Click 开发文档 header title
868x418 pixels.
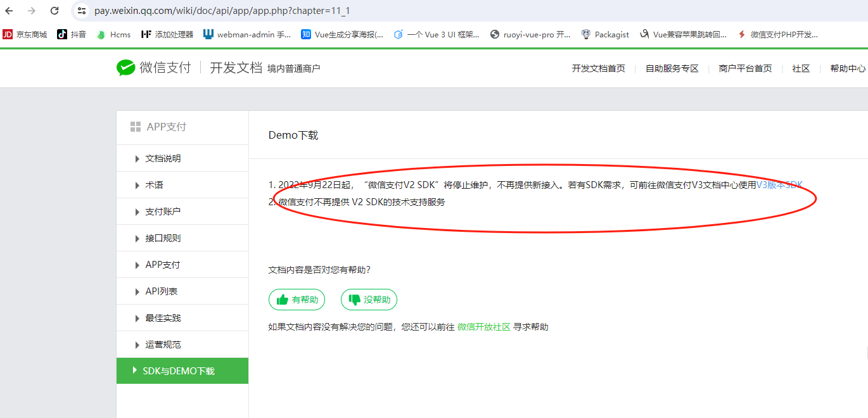pos(236,68)
